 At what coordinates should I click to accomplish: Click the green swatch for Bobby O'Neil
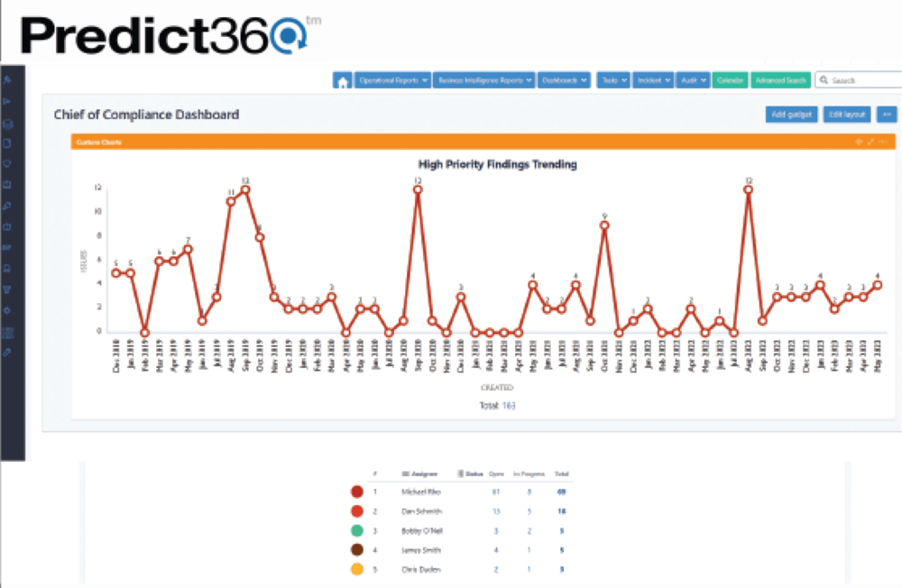(x=356, y=530)
